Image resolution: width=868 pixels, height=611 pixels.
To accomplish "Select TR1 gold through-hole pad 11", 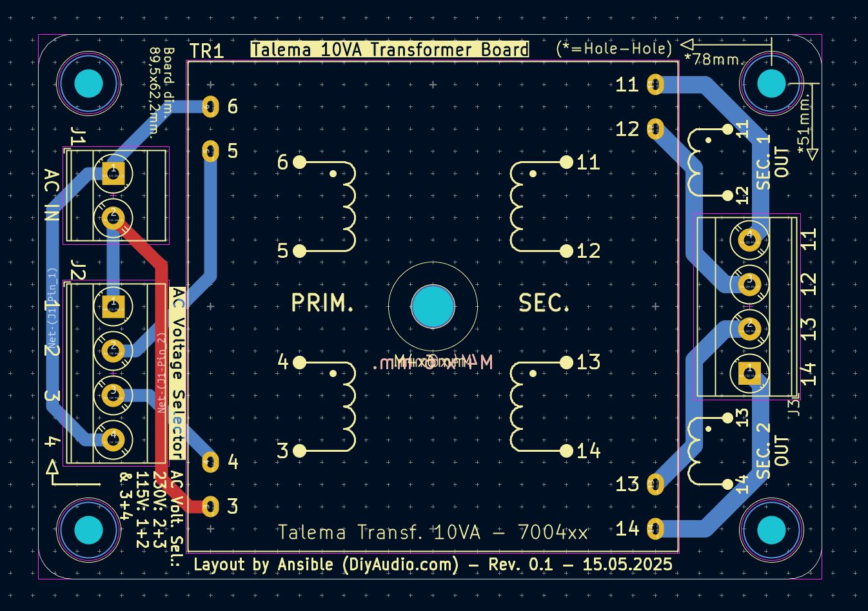I will [x=655, y=84].
